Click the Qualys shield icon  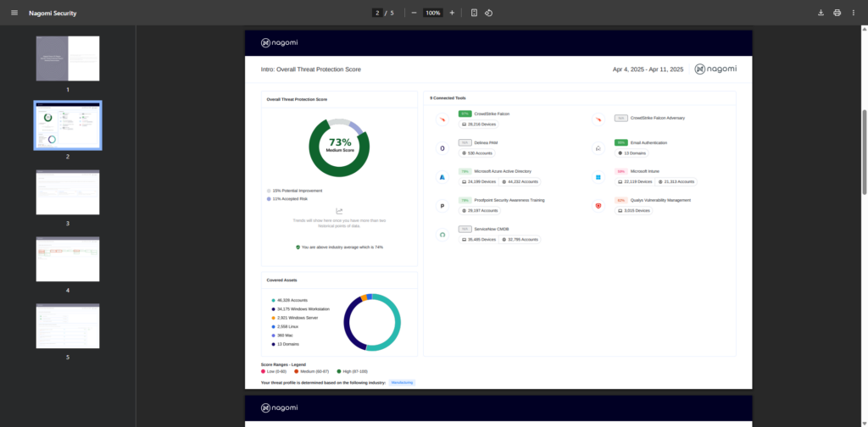coord(598,206)
